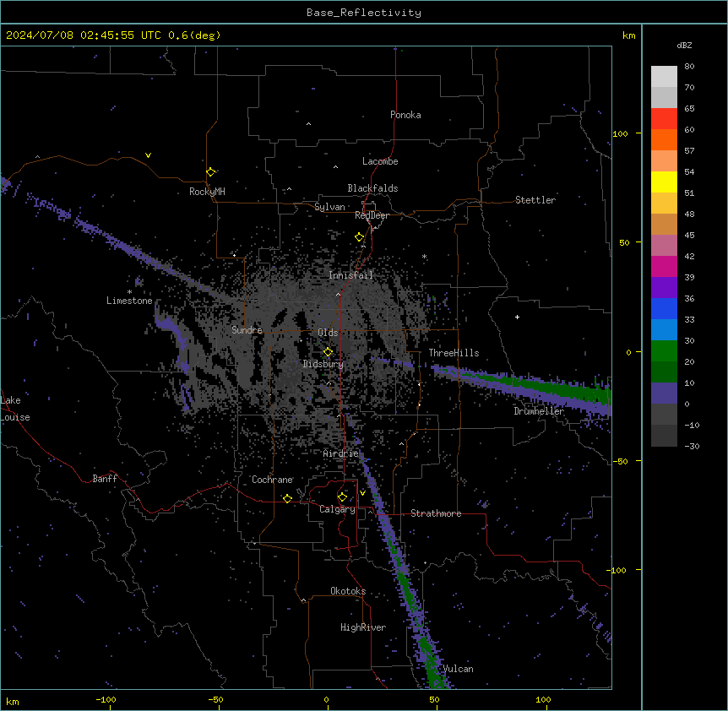Select the Stettler label

[x=535, y=200]
